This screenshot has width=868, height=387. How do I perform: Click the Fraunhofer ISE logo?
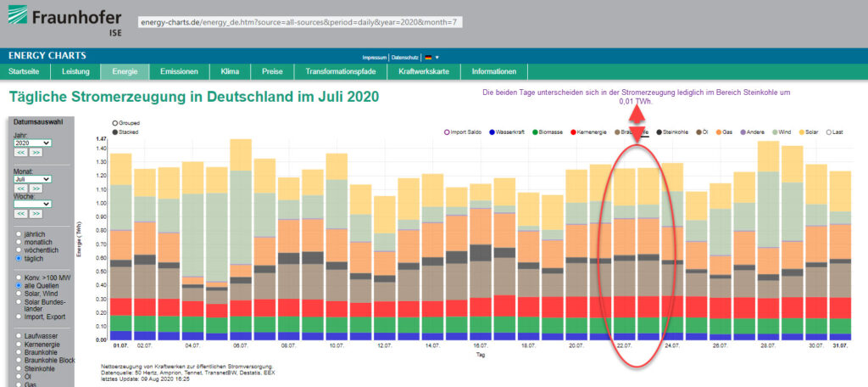[x=64, y=21]
